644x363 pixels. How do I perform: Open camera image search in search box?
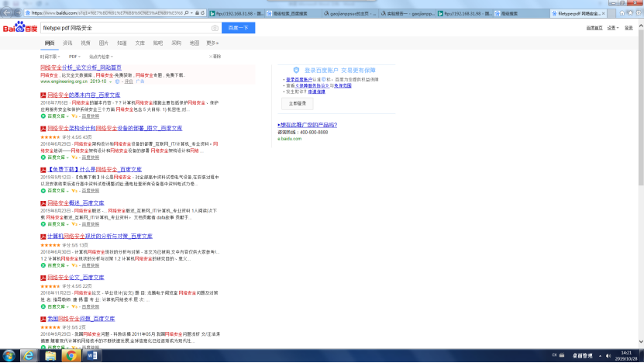click(x=215, y=28)
